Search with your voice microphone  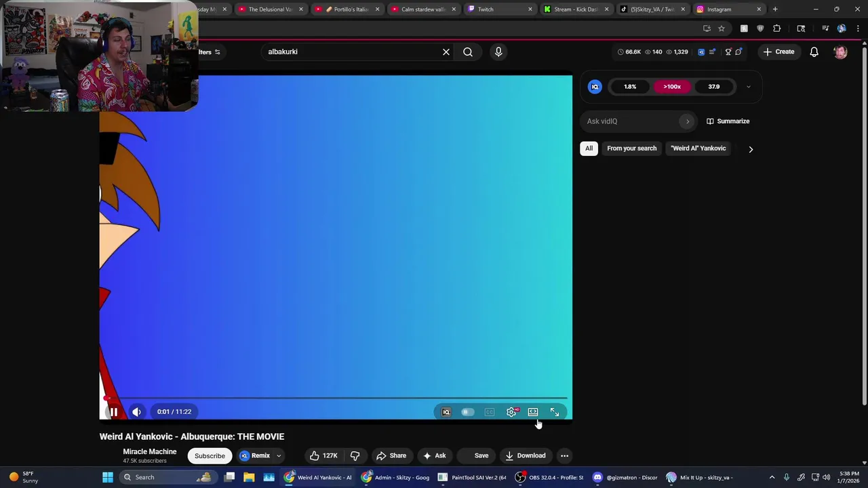tap(498, 52)
